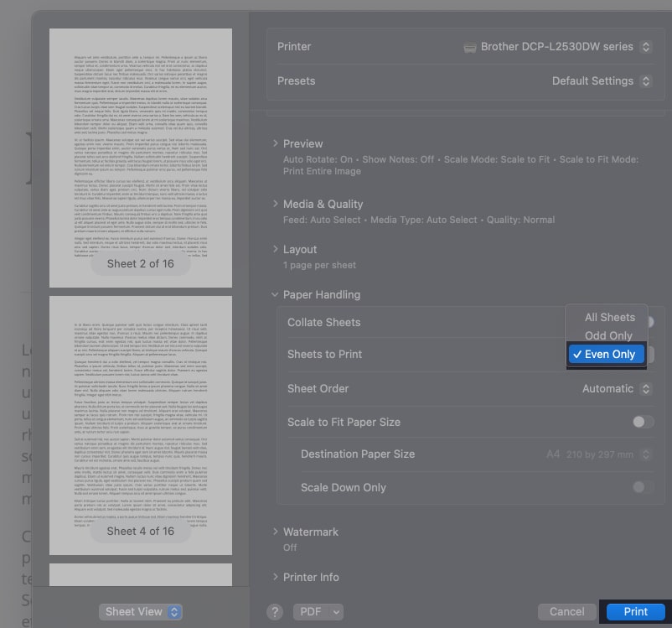
Task: Expand the Preview section
Action: [x=275, y=143]
